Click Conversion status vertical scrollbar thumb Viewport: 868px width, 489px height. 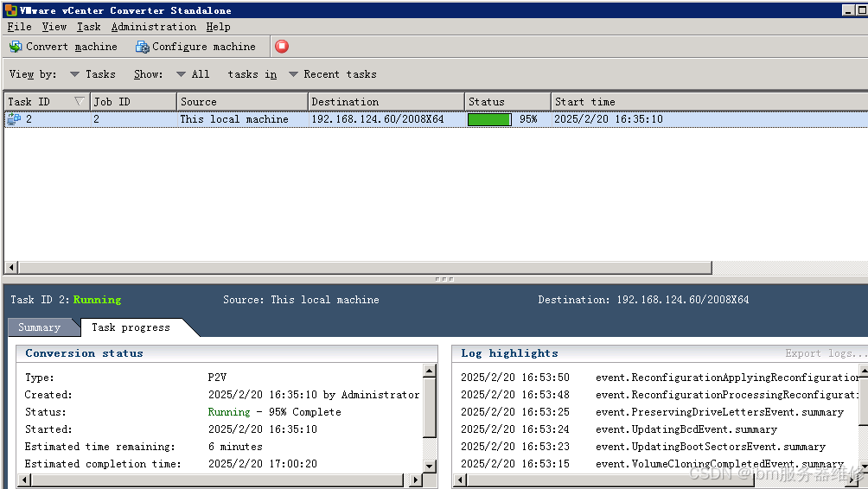click(430, 407)
